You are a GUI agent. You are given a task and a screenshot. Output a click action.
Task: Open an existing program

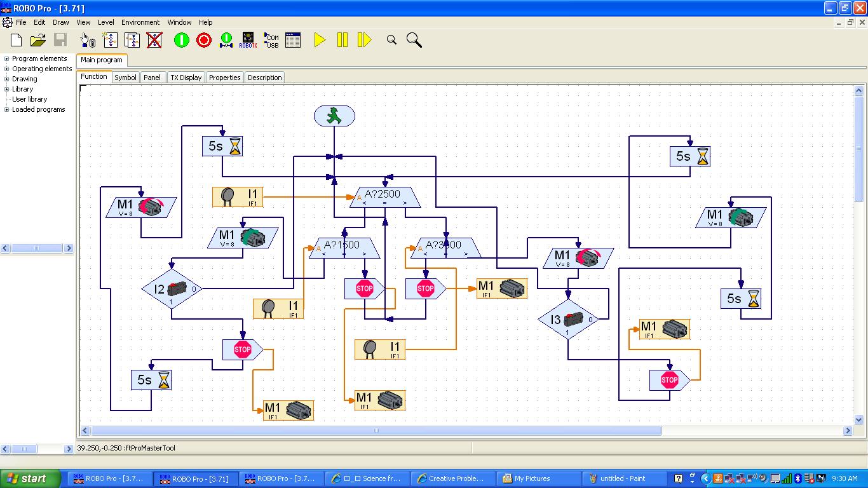point(37,40)
